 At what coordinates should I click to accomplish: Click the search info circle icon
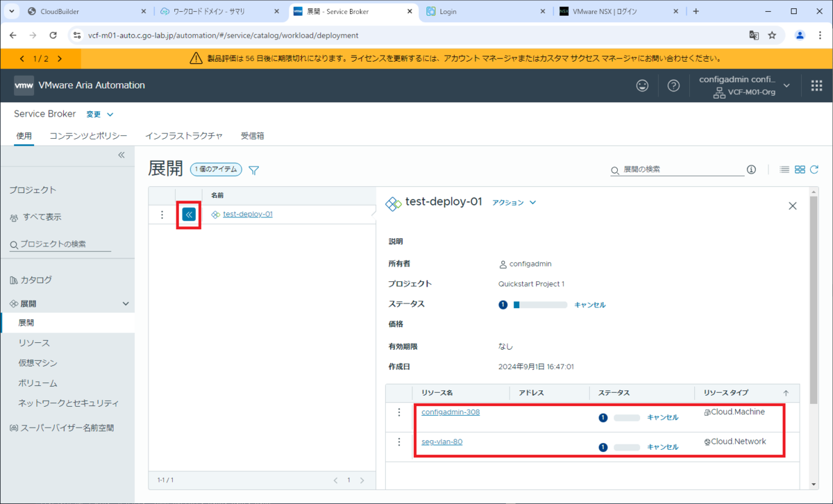click(x=751, y=169)
